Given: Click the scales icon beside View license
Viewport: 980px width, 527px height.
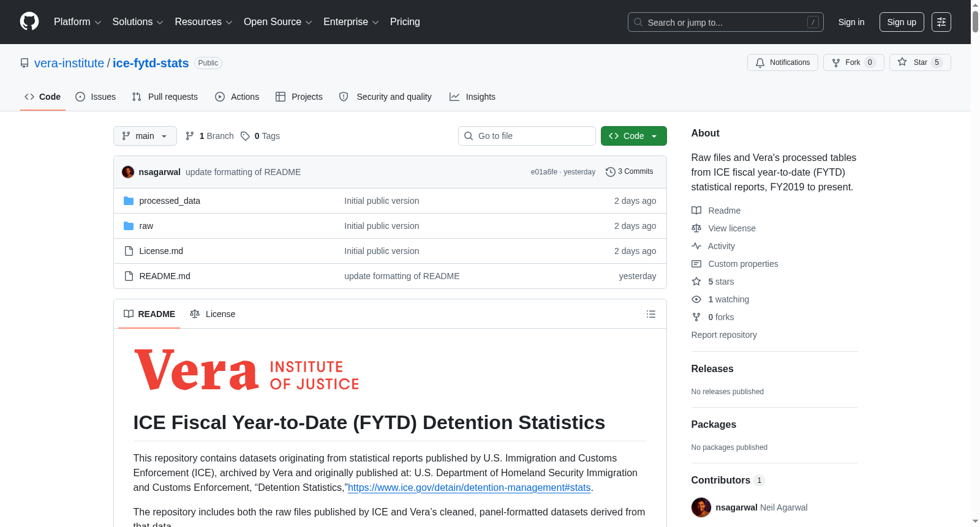Looking at the screenshot, I should click(696, 228).
